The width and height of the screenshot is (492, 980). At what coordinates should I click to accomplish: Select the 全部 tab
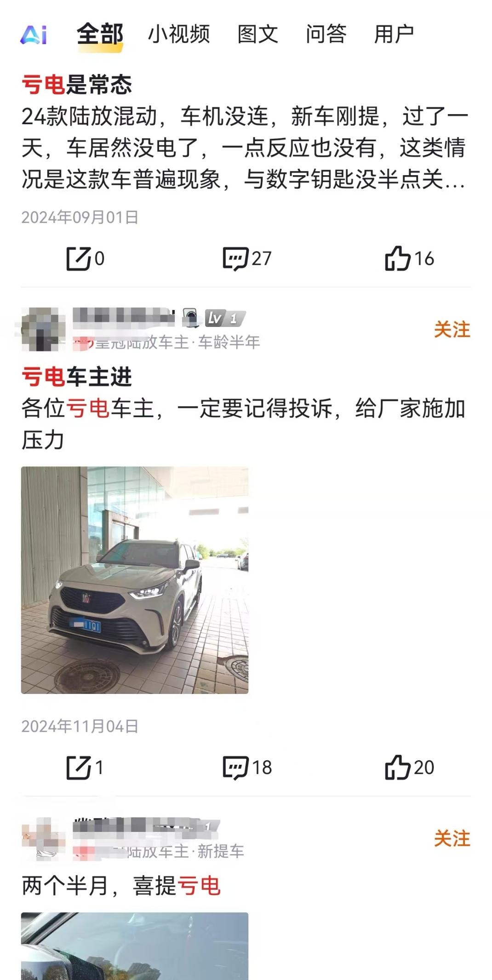100,34
